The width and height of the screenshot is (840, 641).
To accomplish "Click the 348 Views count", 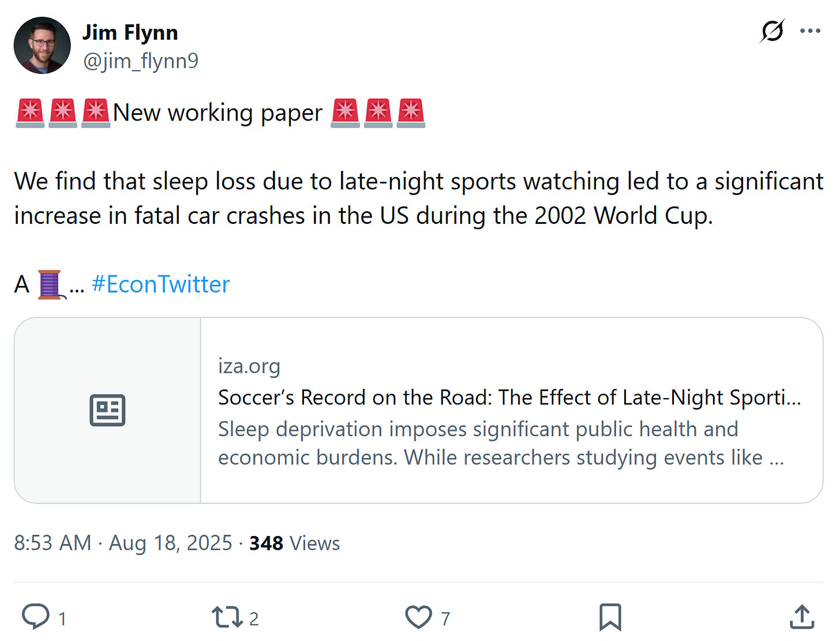I will (294, 543).
